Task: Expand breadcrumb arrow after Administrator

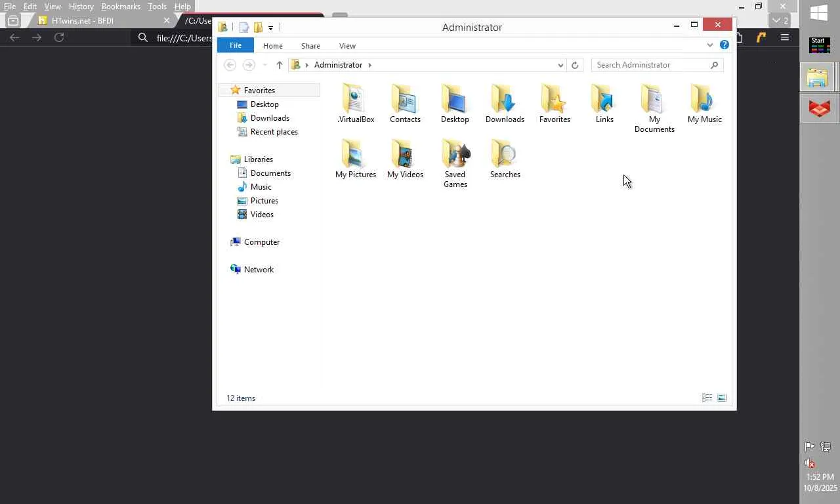Action: 370,65
